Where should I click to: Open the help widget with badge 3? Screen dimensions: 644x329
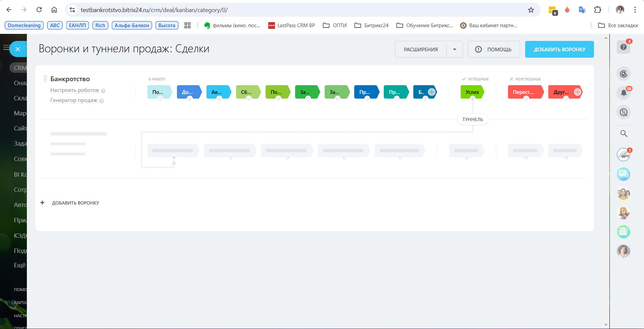(x=624, y=47)
